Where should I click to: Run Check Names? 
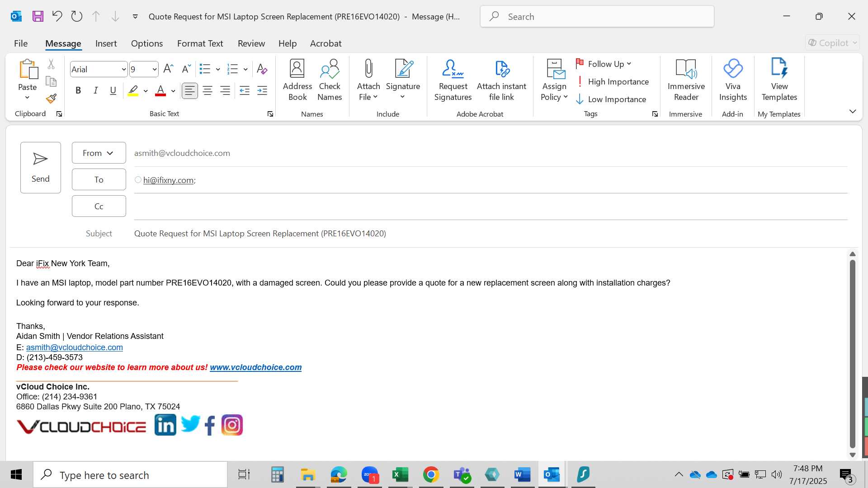(330, 80)
